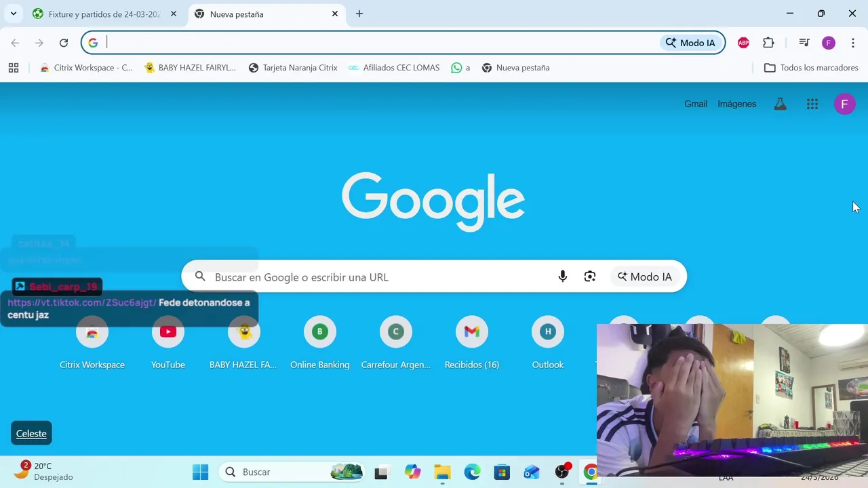Open the Google account F avatar
The image size is (868, 488).
click(x=844, y=104)
